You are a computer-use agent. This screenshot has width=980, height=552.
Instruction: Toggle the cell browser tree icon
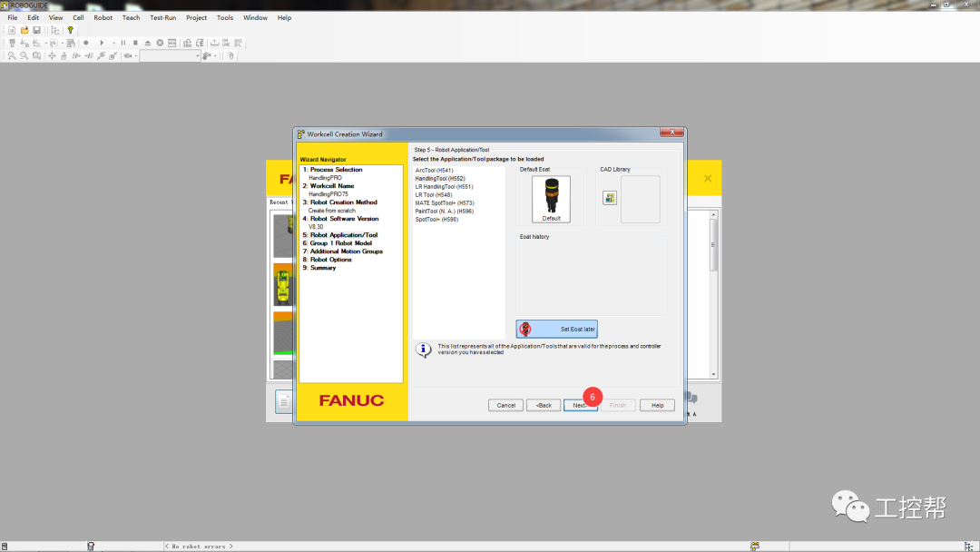[x=55, y=30]
